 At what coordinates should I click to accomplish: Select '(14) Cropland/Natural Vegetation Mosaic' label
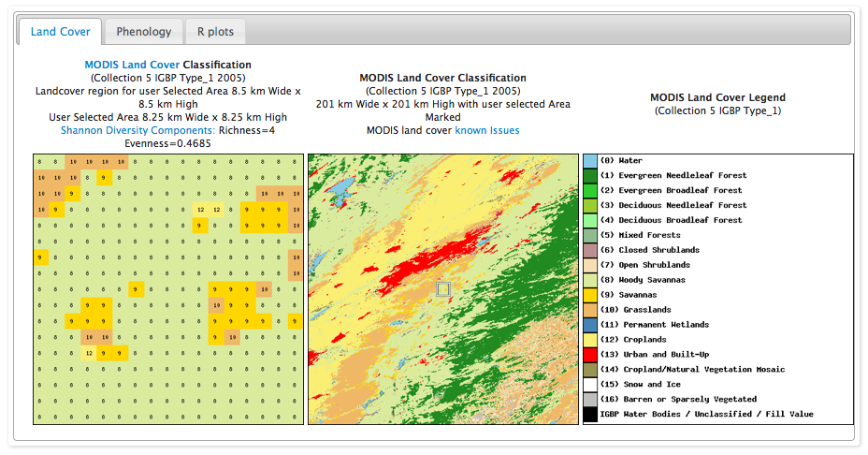(x=692, y=370)
